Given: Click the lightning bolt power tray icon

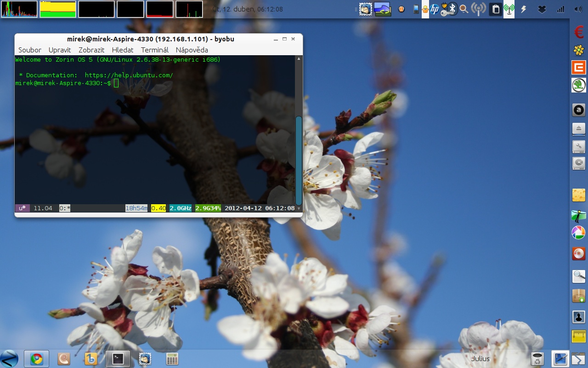Looking at the screenshot, I should click(523, 9).
